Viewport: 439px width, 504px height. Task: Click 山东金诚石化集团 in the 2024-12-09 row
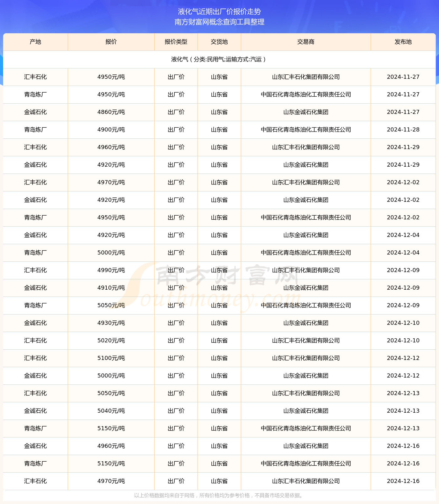tap(306, 288)
